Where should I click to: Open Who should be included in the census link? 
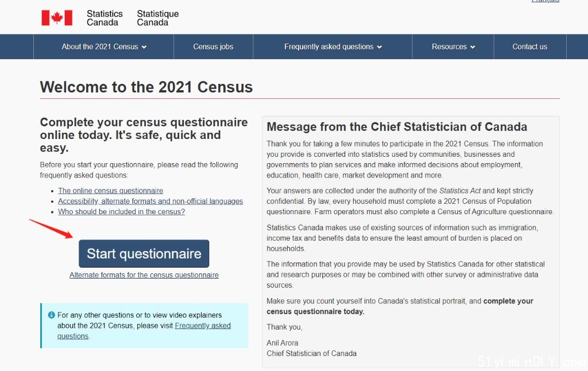pos(122,211)
